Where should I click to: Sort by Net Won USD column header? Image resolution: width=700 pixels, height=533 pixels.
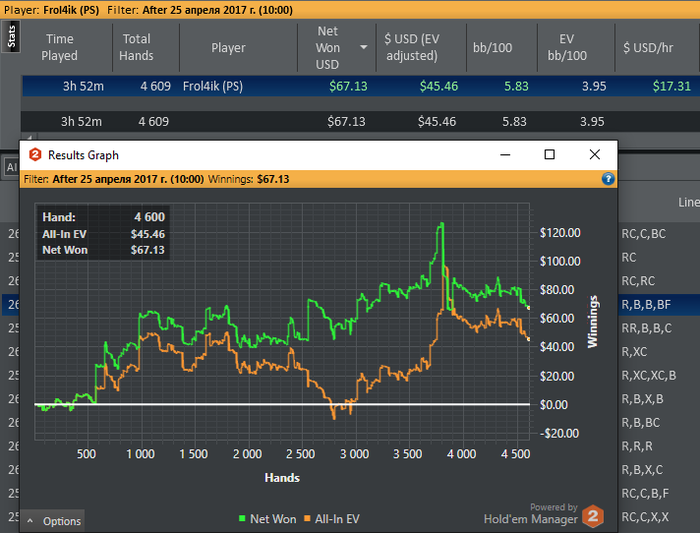click(328, 47)
